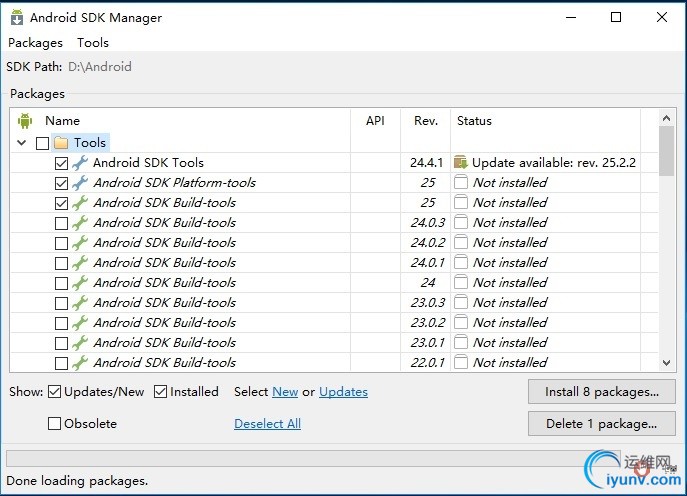Click wrench icon of Build-tools rev 24.0.1
This screenshot has height=496, width=687.
click(80, 263)
